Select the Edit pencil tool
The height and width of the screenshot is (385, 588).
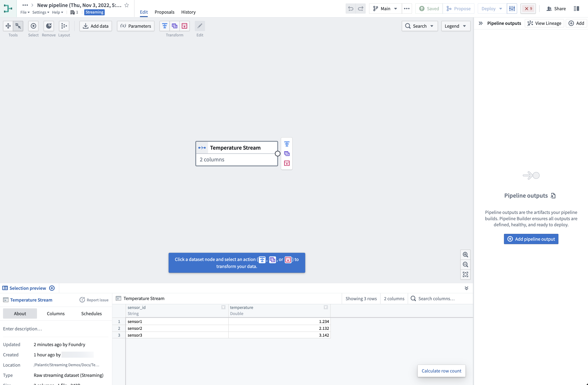point(200,26)
